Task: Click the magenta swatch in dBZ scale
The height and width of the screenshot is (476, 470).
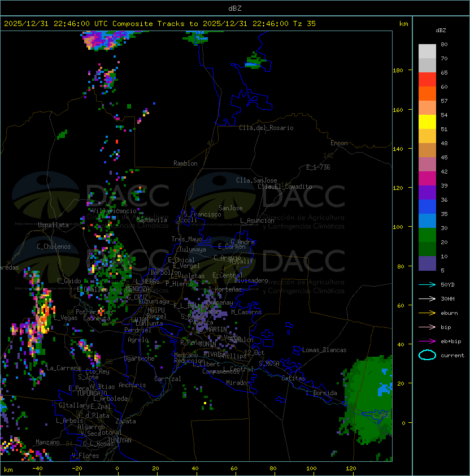Action: tap(427, 179)
